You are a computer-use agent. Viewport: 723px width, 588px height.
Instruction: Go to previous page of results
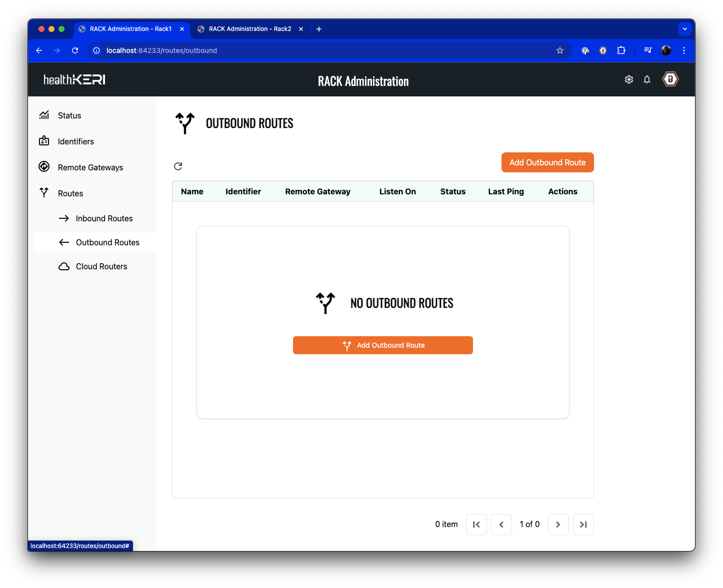(x=501, y=525)
